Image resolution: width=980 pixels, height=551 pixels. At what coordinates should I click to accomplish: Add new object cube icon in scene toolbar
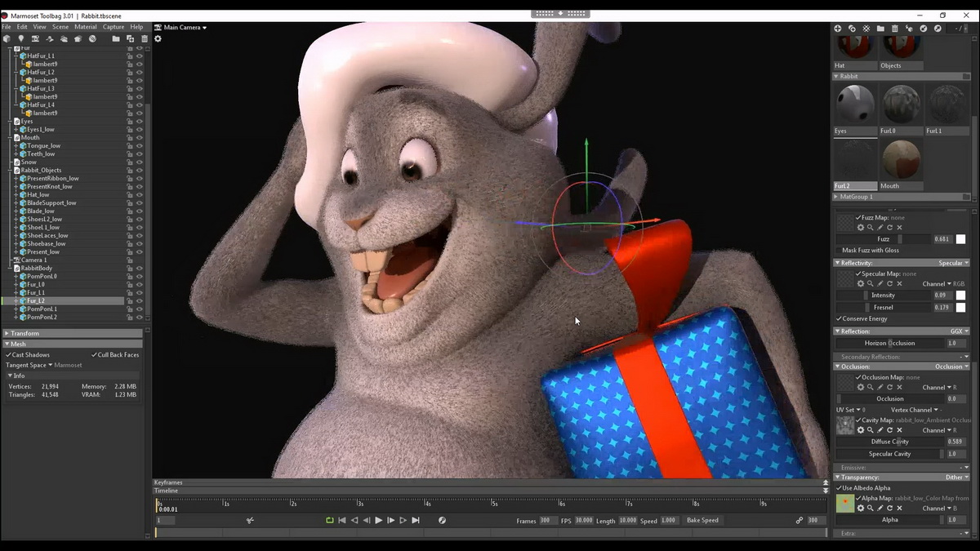click(x=7, y=38)
